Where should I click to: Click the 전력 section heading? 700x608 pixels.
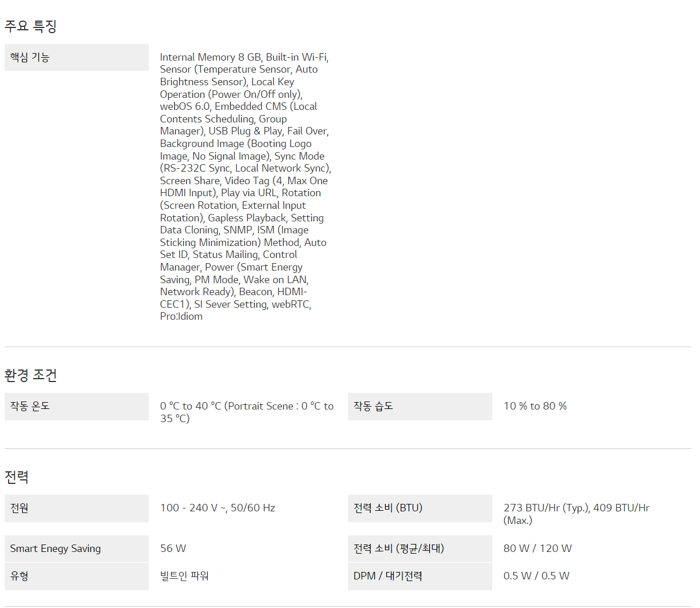click(17, 477)
